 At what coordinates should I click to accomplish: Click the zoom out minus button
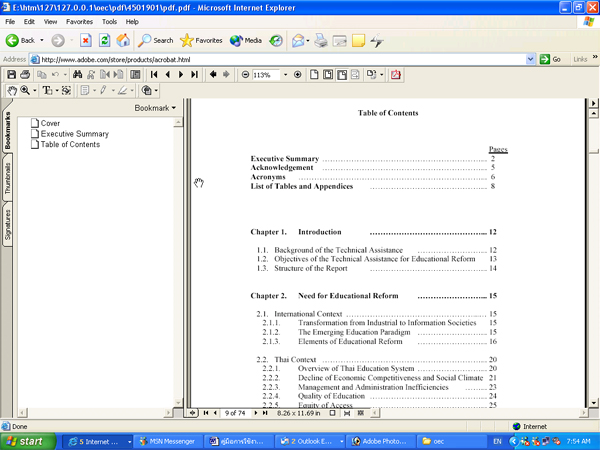(x=246, y=75)
